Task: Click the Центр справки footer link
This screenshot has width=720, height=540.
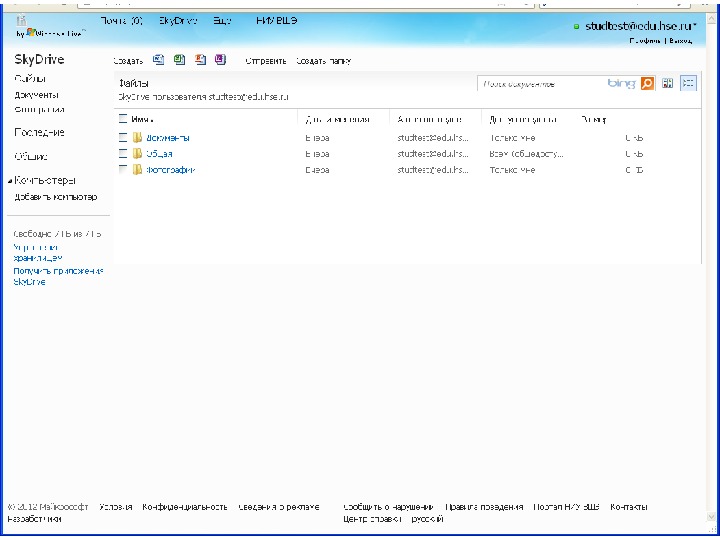Action: pos(372,519)
